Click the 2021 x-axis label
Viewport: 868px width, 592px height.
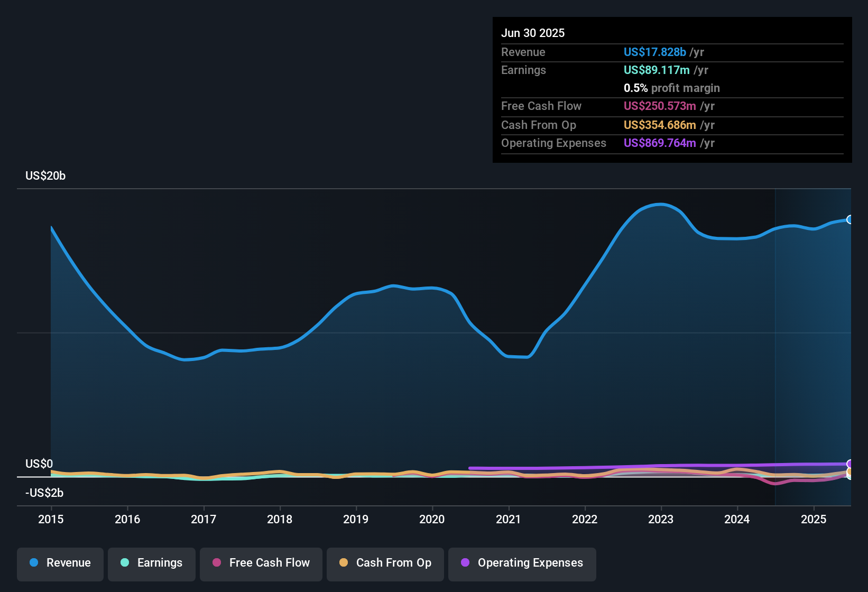pos(509,520)
